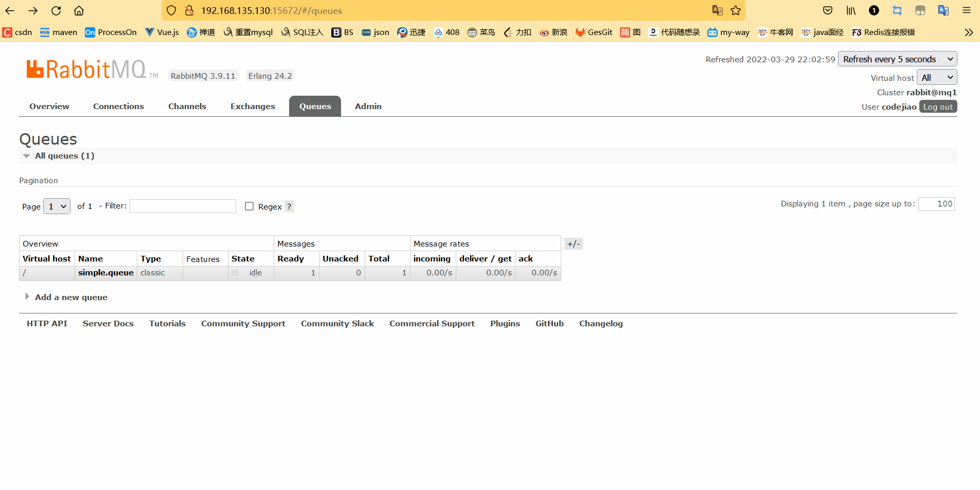
Task: Open the Commercial Support footer link
Action: coord(432,324)
